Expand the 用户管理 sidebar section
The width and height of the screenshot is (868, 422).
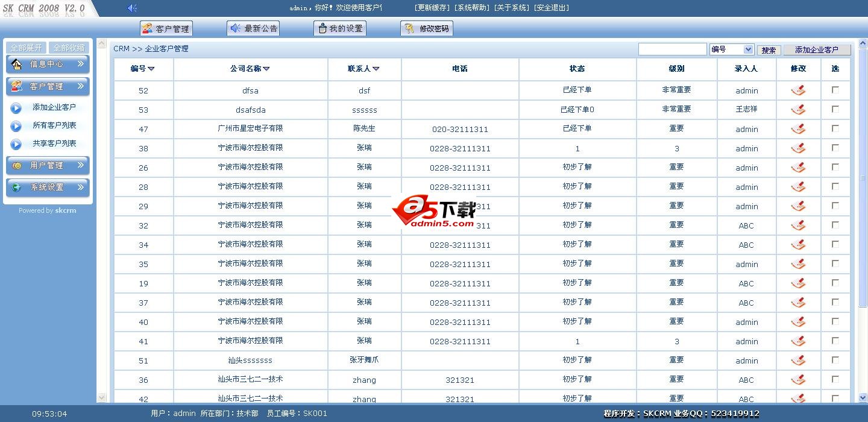48,165
